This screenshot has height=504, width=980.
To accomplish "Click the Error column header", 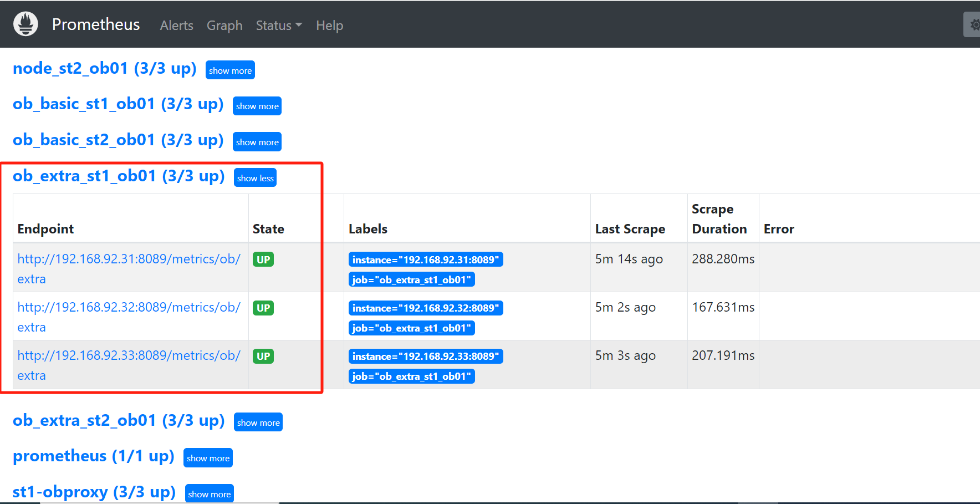I will [x=779, y=229].
